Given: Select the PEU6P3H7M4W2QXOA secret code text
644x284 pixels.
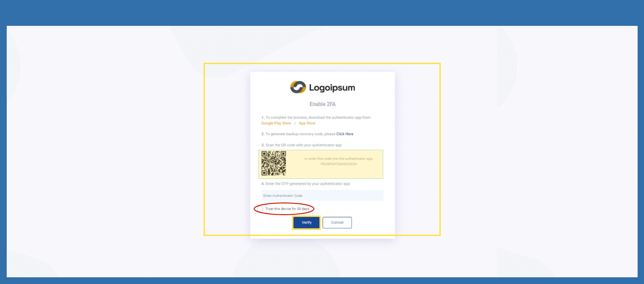Looking at the screenshot, I should [339, 164].
